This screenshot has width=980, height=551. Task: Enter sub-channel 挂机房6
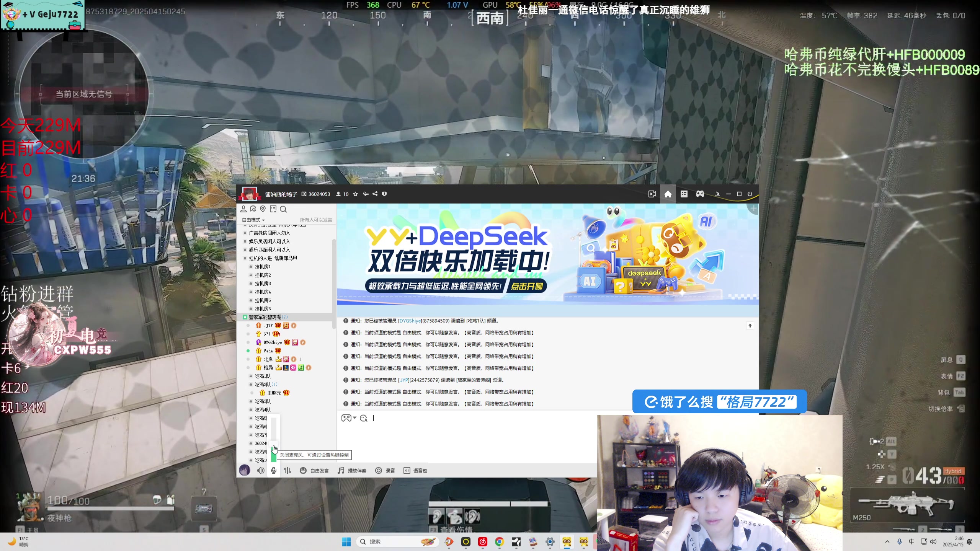pyautogui.click(x=263, y=309)
